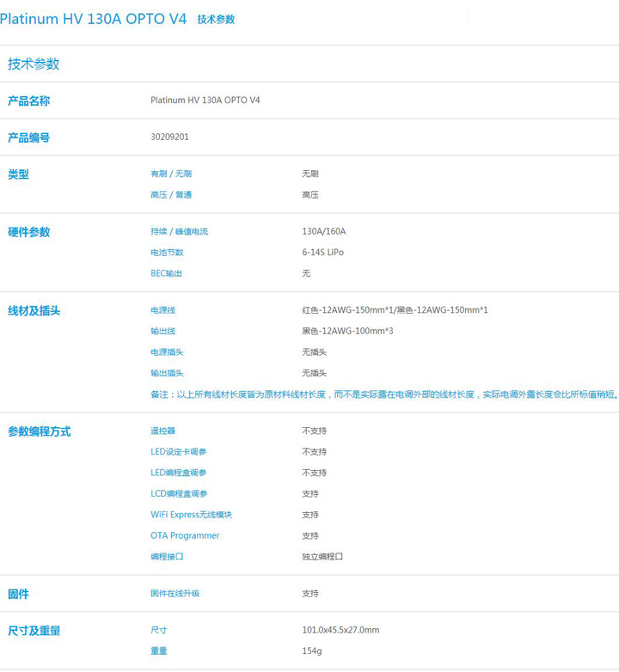Select the product name value Platinum HV 130A OPTO V4
Viewport: 619px width, 672px height.
click(x=205, y=100)
